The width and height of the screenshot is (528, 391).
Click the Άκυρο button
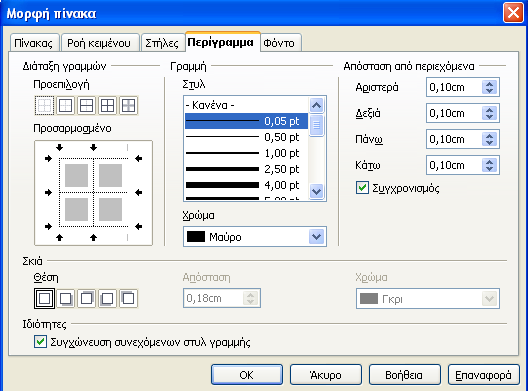click(326, 374)
